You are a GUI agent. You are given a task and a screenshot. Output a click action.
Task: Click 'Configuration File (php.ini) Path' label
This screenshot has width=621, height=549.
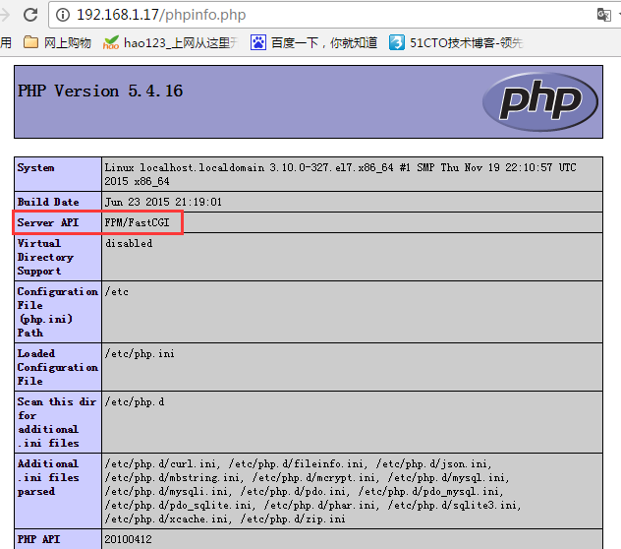[x=57, y=312]
